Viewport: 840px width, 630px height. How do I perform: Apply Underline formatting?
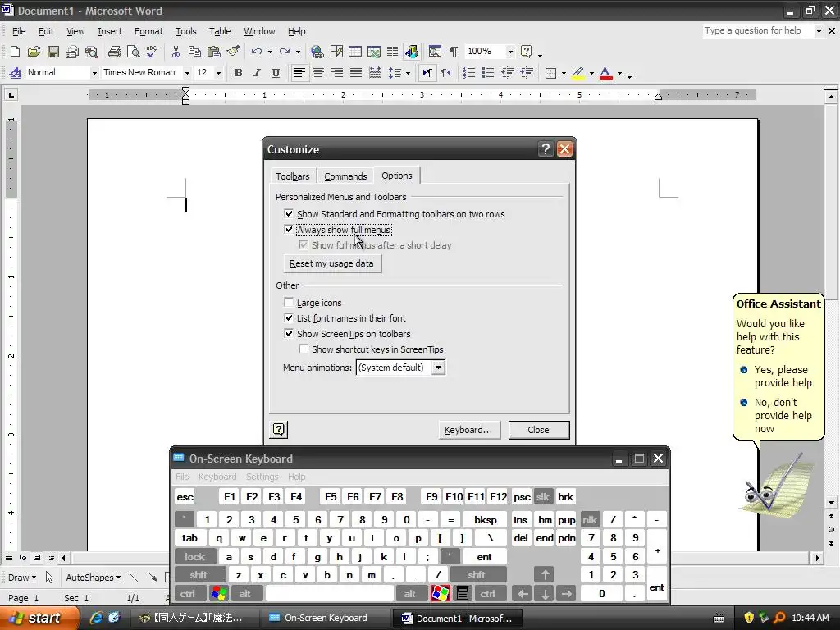[276, 73]
